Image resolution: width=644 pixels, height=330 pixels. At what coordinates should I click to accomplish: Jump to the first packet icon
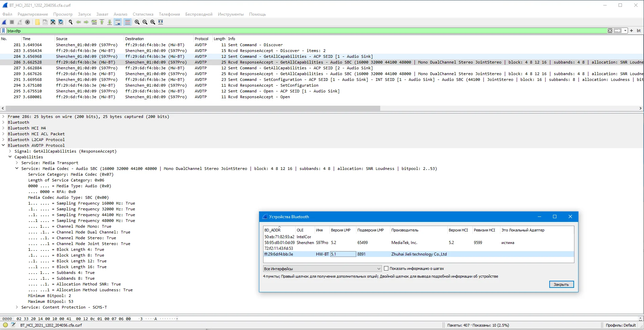(102, 22)
